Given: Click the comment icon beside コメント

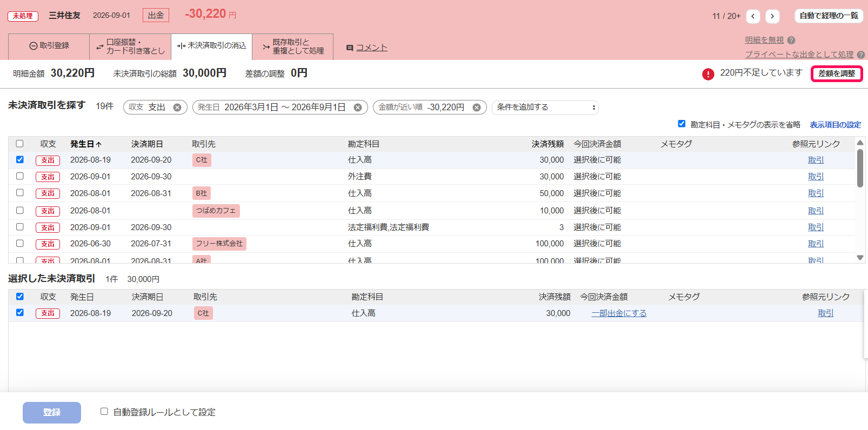Looking at the screenshot, I should coord(350,48).
